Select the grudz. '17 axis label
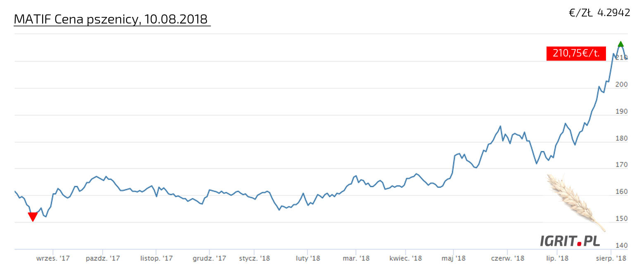 [x=209, y=259]
